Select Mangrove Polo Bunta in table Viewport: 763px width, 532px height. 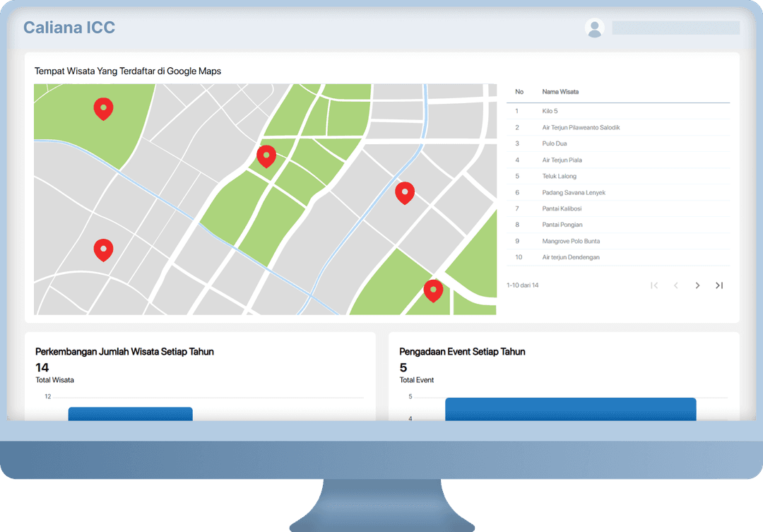click(618, 241)
